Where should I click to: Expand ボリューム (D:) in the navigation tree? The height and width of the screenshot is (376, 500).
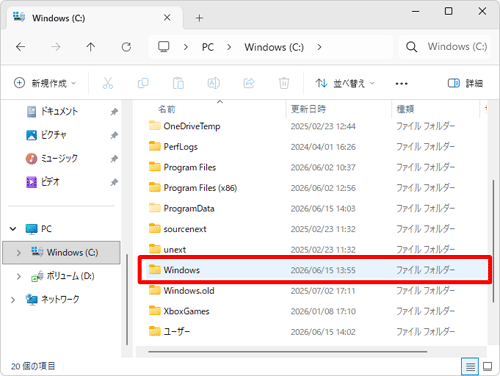click(x=19, y=276)
